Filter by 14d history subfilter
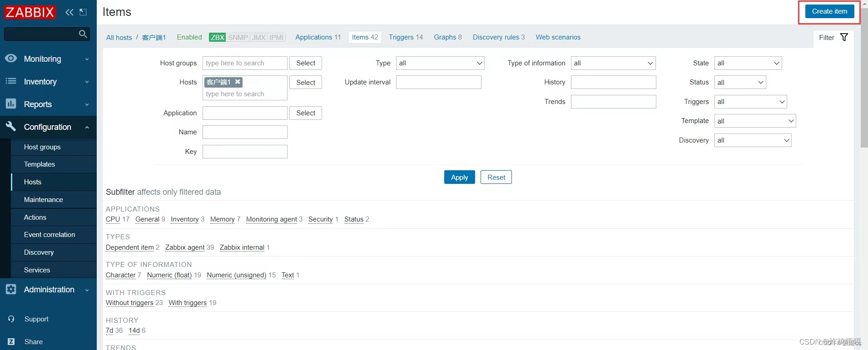Screen dimensions: 868x350 click(134, 330)
